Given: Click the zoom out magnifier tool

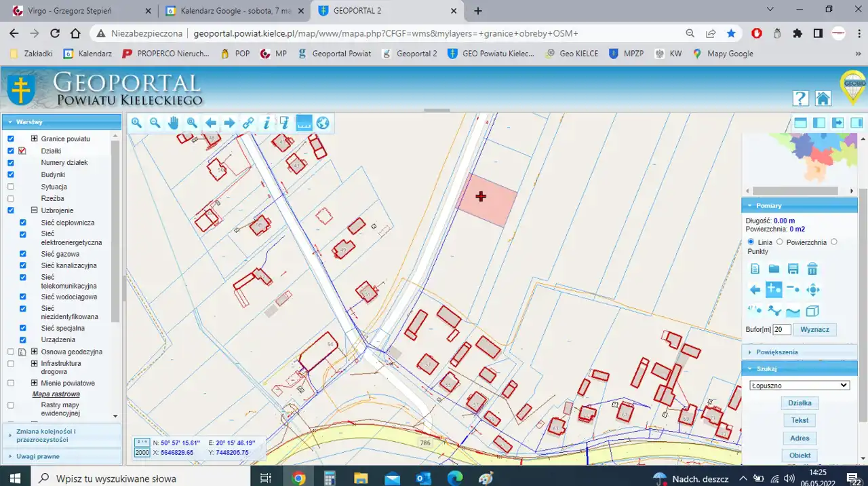Looking at the screenshot, I should 155,123.
